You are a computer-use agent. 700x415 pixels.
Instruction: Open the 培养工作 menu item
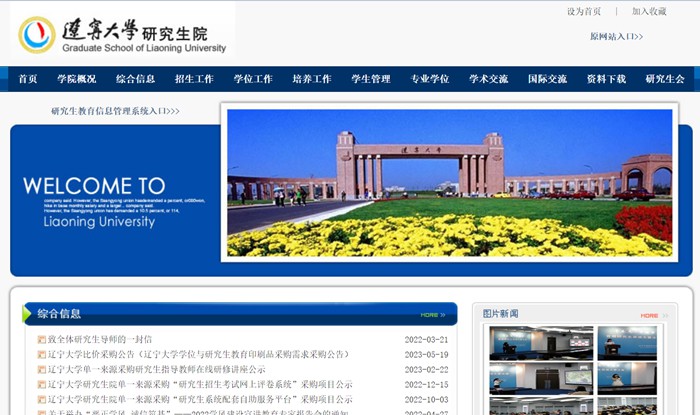coord(312,79)
